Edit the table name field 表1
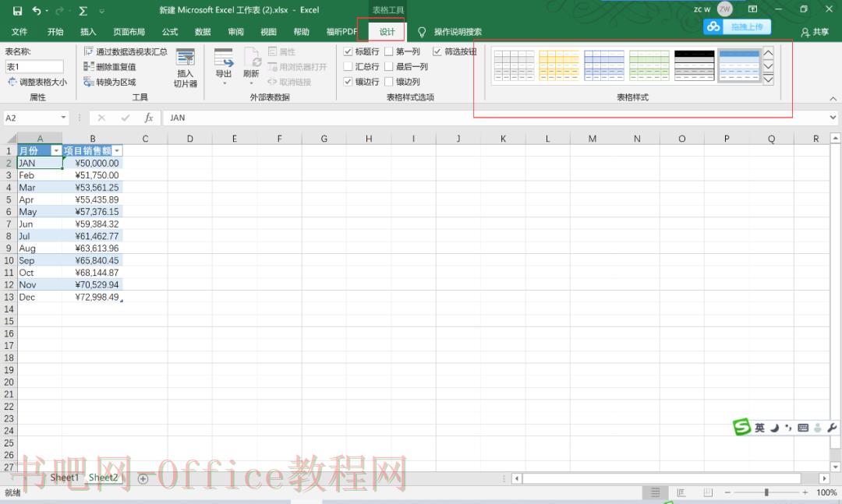The width and height of the screenshot is (842, 504). [x=34, y=66]
